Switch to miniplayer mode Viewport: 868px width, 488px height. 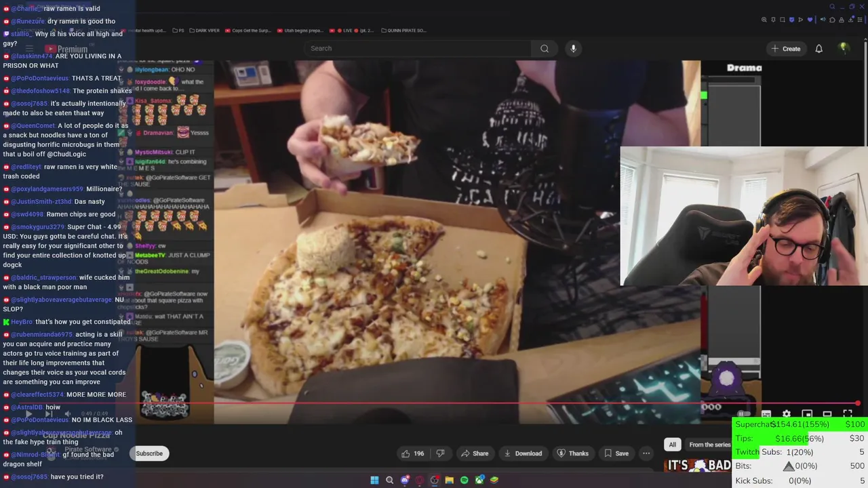click(x=807, y=413)
